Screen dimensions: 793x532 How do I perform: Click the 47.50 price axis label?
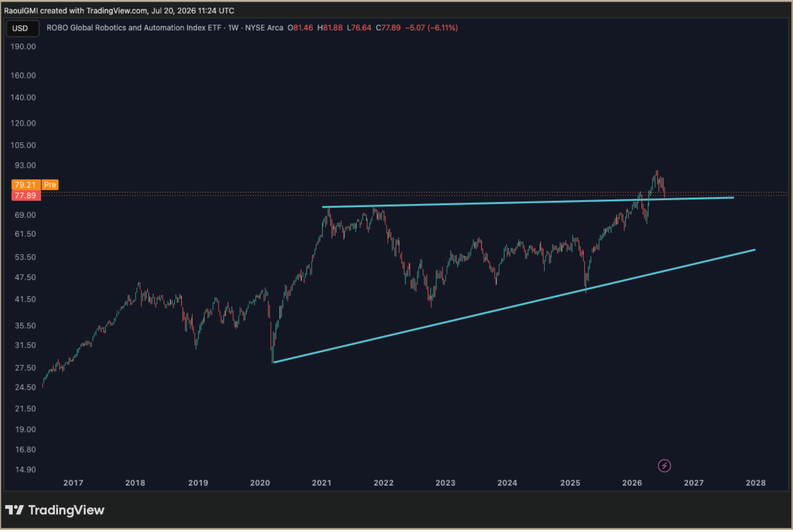pos(25,277)
